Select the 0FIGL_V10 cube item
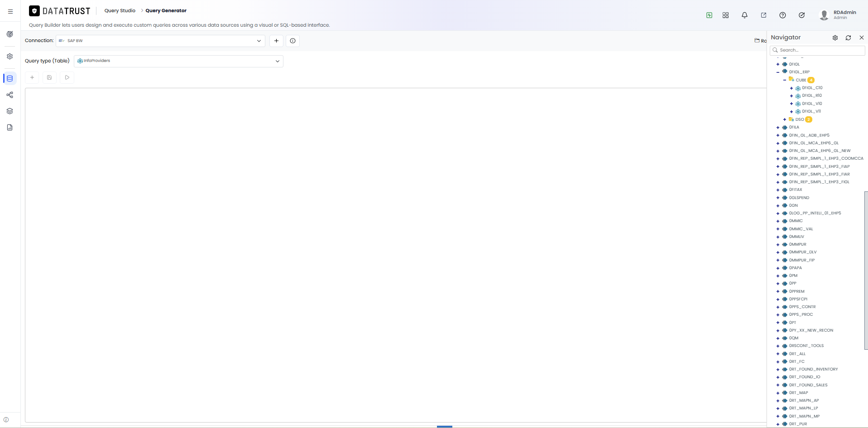 point(812,104)
